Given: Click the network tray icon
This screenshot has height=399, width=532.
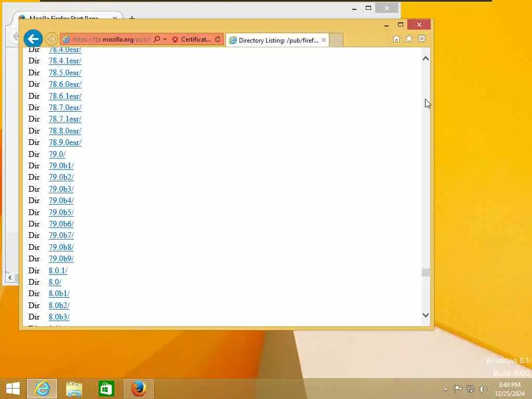Looking at the screenshot, I should pyautogui.click(x=470, y=389).
